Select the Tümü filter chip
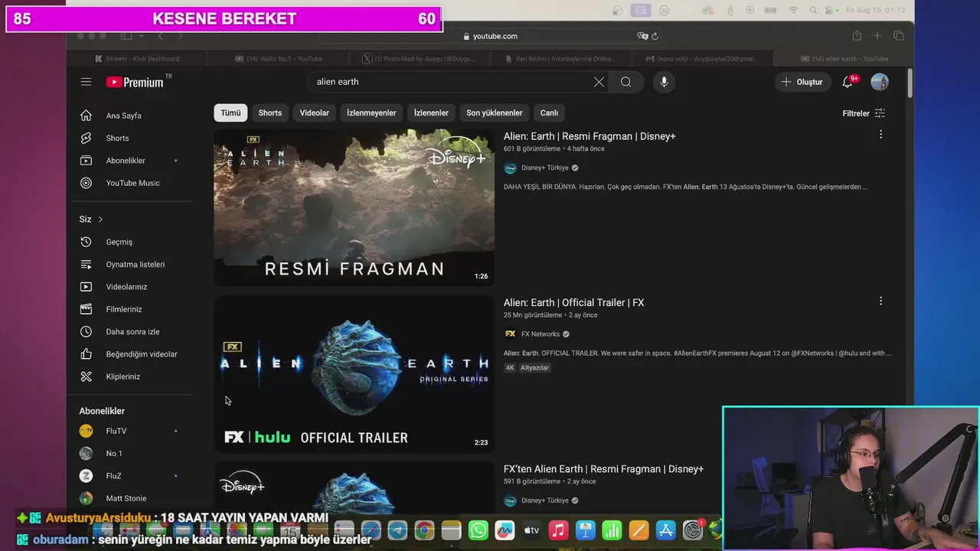Screen dimensions: 980x551 pyautogui.click(x=230, y=112)
